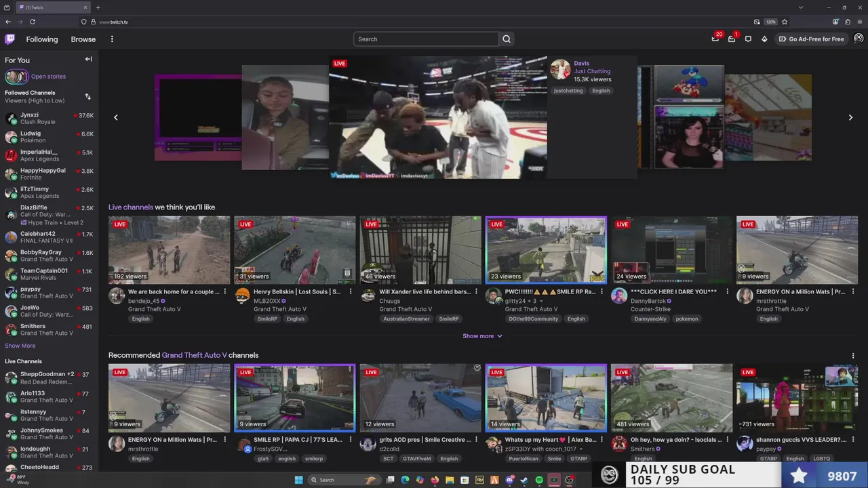Click the Show More link under followed channels

pos(20,346)
